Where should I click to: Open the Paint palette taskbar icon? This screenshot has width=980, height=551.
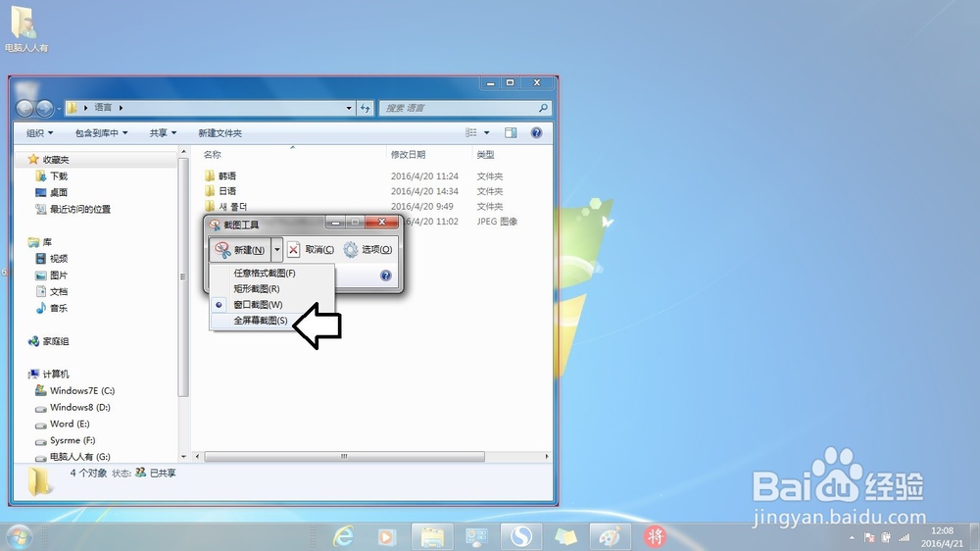[610, 536]
